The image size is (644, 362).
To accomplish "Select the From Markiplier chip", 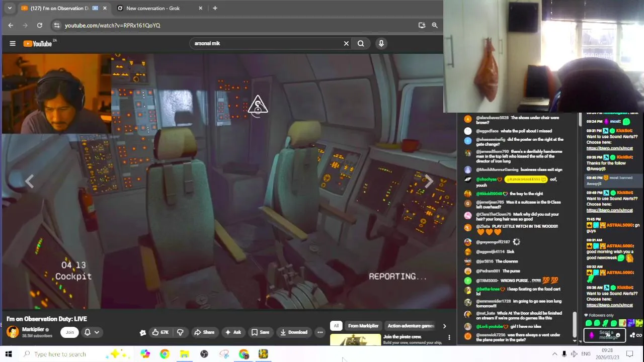I will [x=363, y=326].
